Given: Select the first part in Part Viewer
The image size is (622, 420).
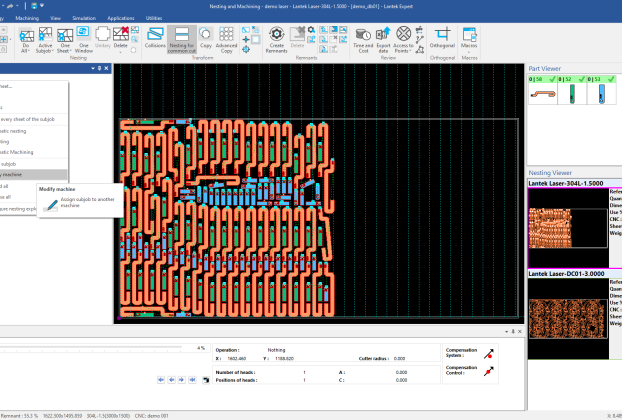Looking at the screenshot, I should [541, 93].
